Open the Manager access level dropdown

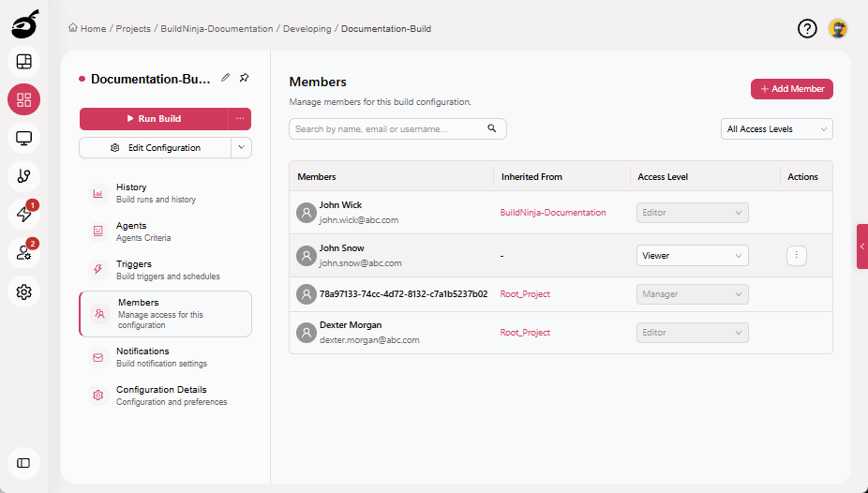point(693,293)
